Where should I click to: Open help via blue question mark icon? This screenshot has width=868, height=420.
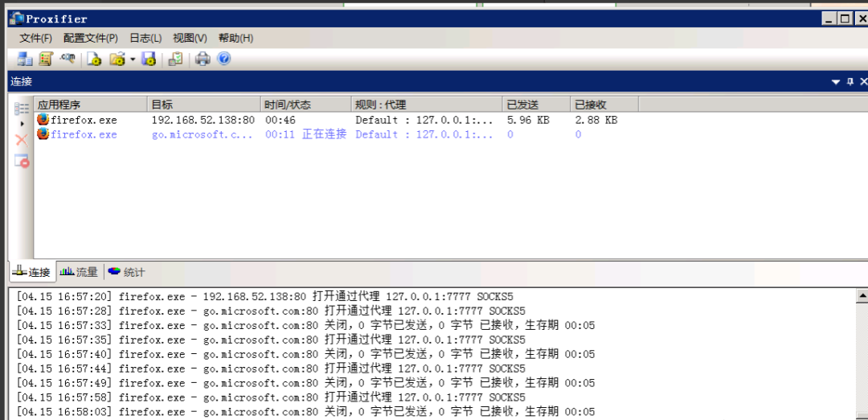pos(223,59)
